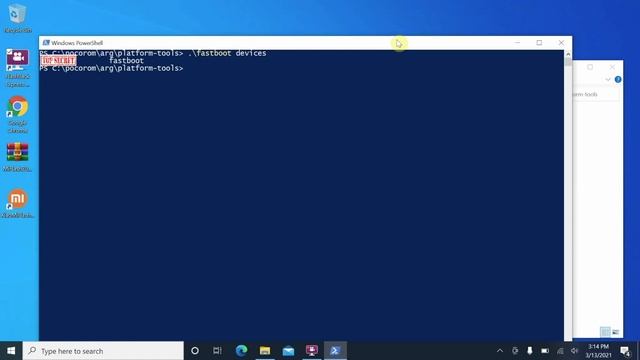Minimize the PowerShell window
The width and height of the screenshot is (640, 360).
pyautogui.click(x=517, y=42)
